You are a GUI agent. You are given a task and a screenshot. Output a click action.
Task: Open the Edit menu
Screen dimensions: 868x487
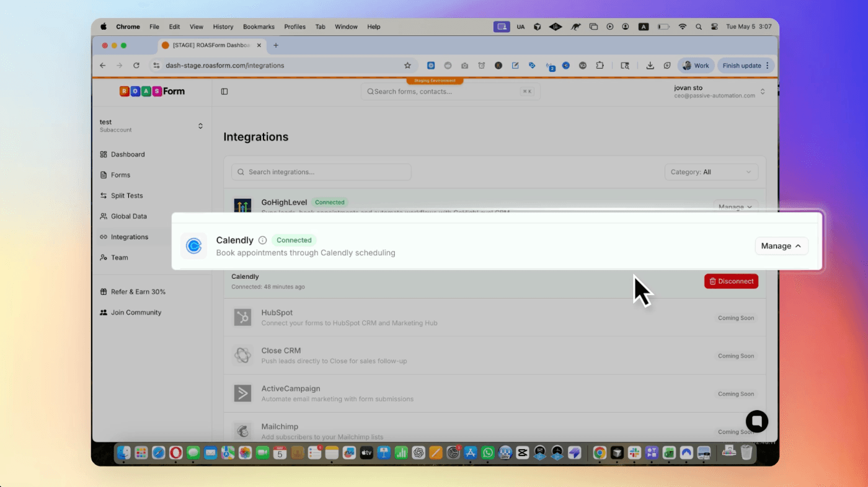[x=174, y=27]
